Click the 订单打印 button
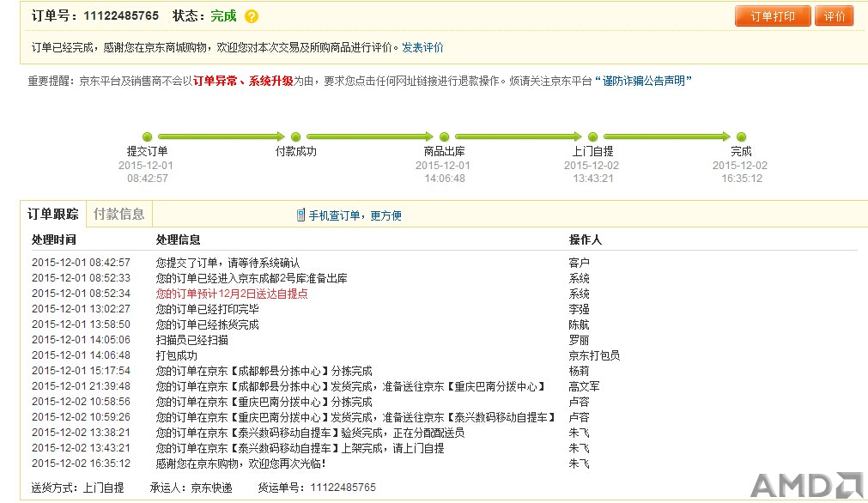This screenshot has height=503, width=868. 772,16
